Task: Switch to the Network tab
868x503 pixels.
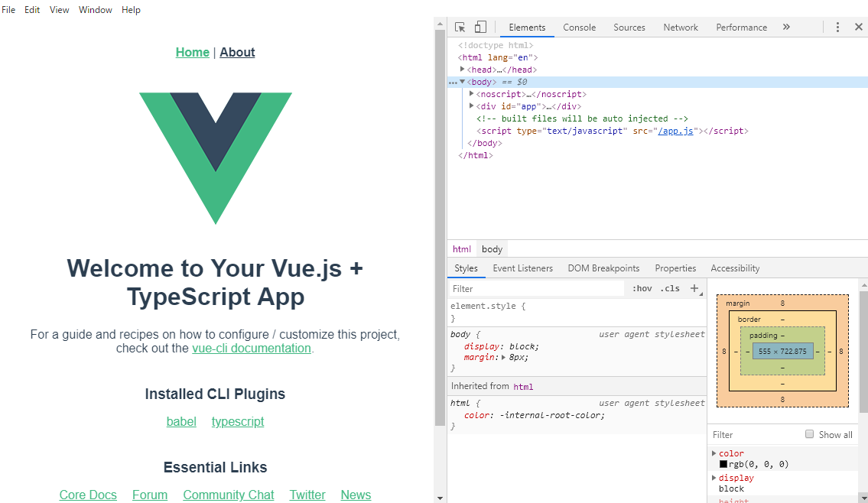Action: pyautogui.click(x=681, y=27)
